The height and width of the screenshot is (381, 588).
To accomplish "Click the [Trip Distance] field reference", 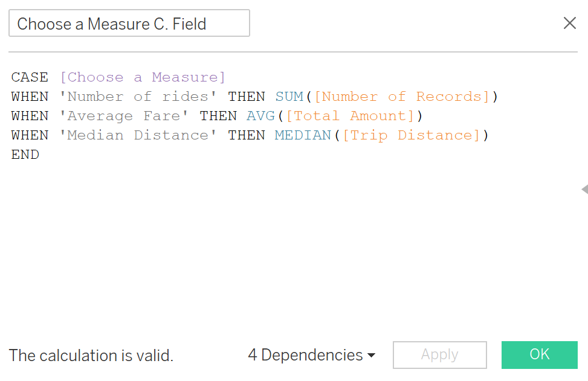I will [x=411, y=135].
